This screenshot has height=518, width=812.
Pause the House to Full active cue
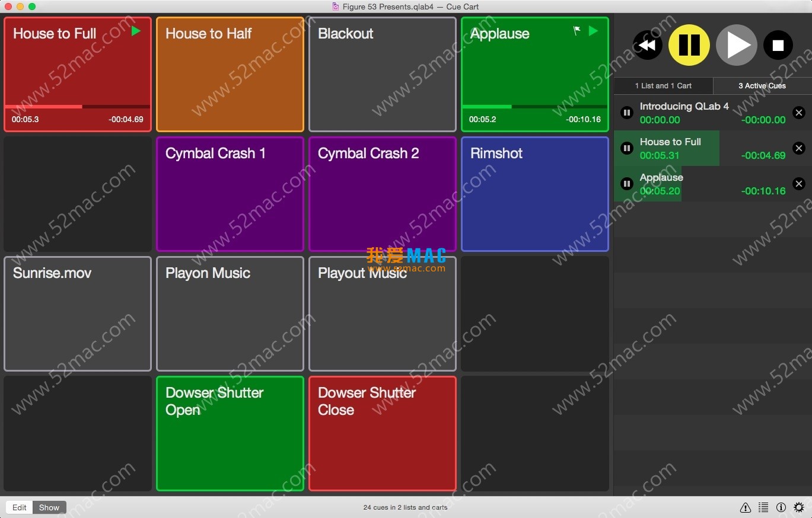click(x=627, y=148)
